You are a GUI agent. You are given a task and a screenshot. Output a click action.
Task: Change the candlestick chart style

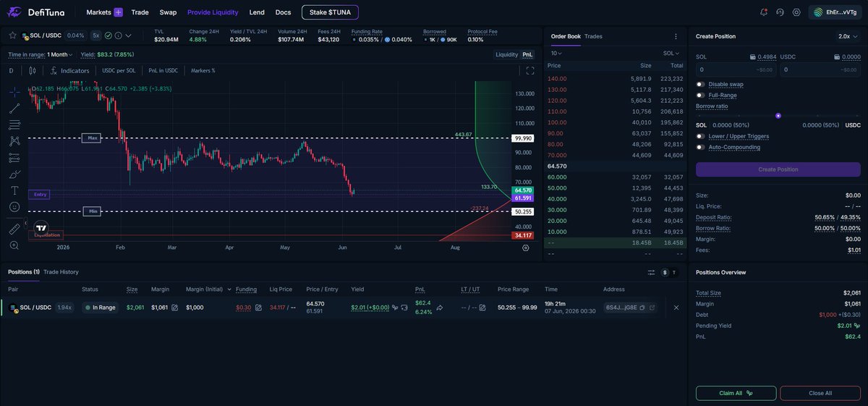coord(32,71)
